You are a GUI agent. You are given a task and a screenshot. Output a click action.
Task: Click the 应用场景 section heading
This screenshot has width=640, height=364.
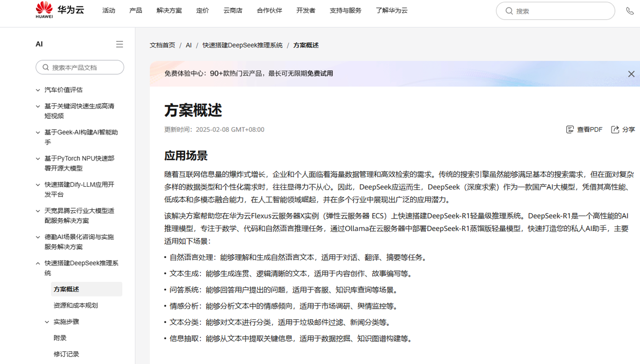pos(186,156)
